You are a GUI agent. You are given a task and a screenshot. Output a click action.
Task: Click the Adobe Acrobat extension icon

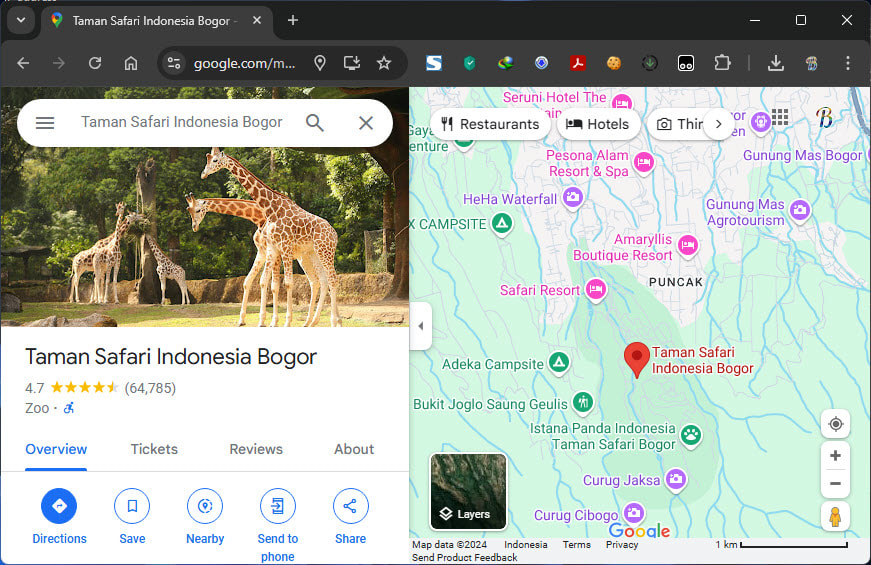[578, 63]
